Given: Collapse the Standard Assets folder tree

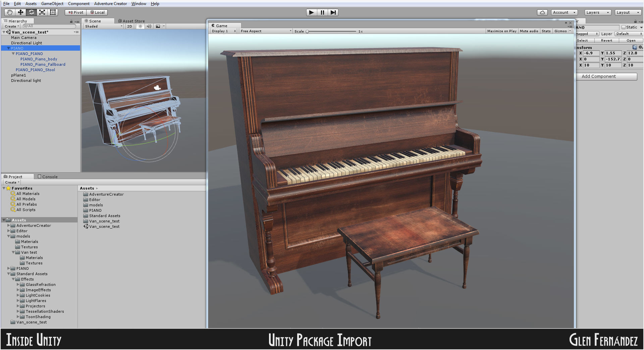Looking at the screenshot, I should pos(9,274).
